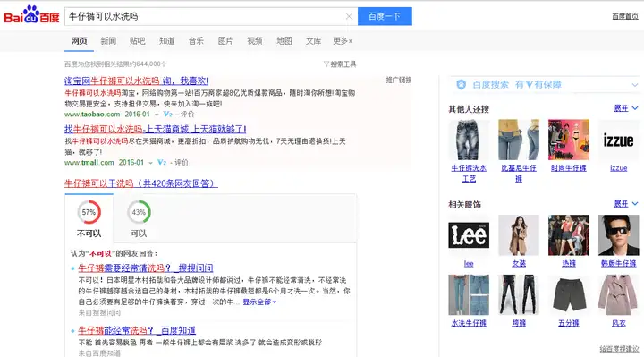Click 评价 under the Tmall result
Viewport: 644px width, 357px height.
tap(181, 162)
